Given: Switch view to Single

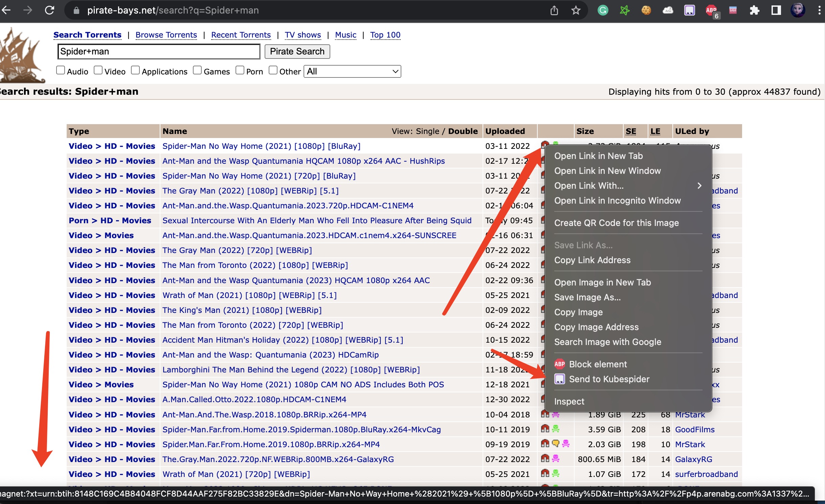Looking at the screenshot, I should coord(427,131).
